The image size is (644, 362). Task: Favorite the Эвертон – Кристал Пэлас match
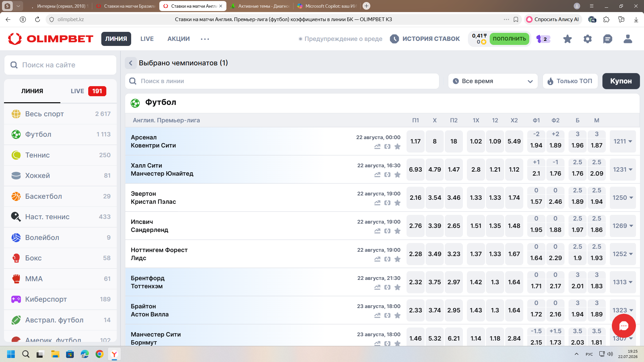pyautogui.click(x=397, y=203)
